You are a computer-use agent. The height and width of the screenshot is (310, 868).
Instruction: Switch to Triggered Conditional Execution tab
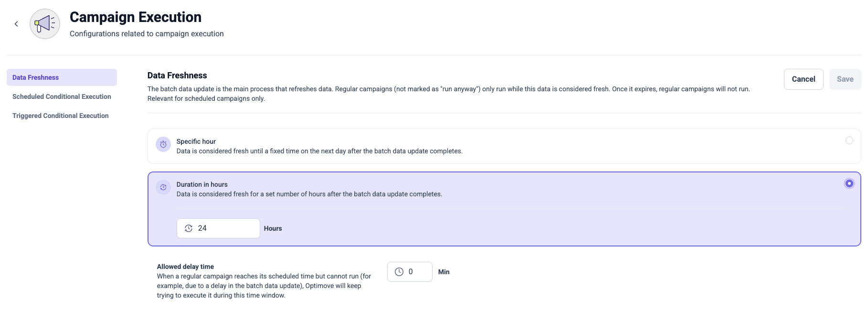click(62, 116)
